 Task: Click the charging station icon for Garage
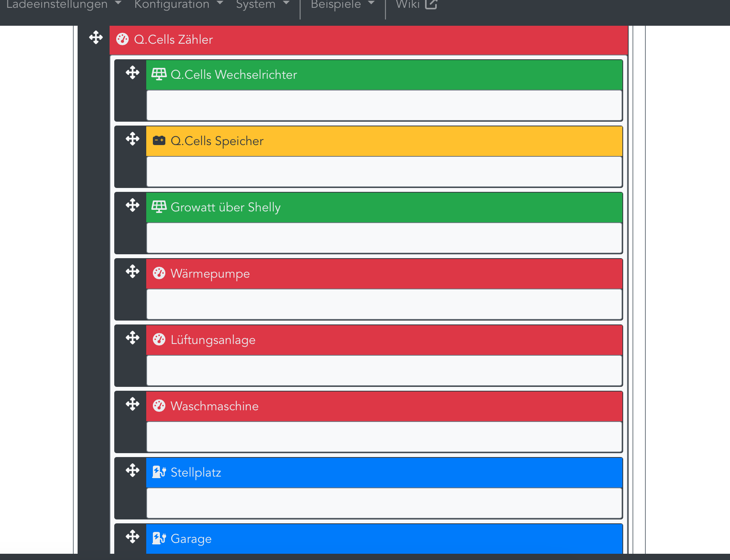click(x=159, y=538)
